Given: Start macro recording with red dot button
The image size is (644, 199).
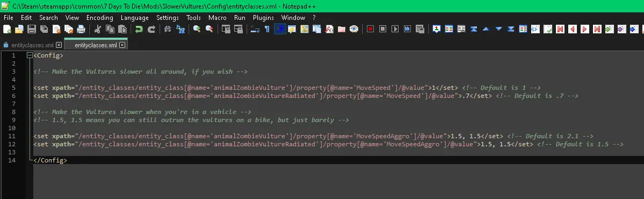Looking at the screenshot, I should [x=370, y=29].
